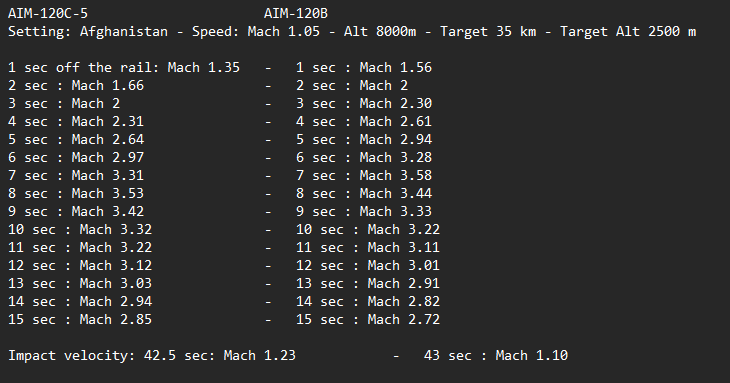730x383 pixels.
Task: Click the '43 sec : Mach 1.10' value
Action: click(x=496, y=356)
